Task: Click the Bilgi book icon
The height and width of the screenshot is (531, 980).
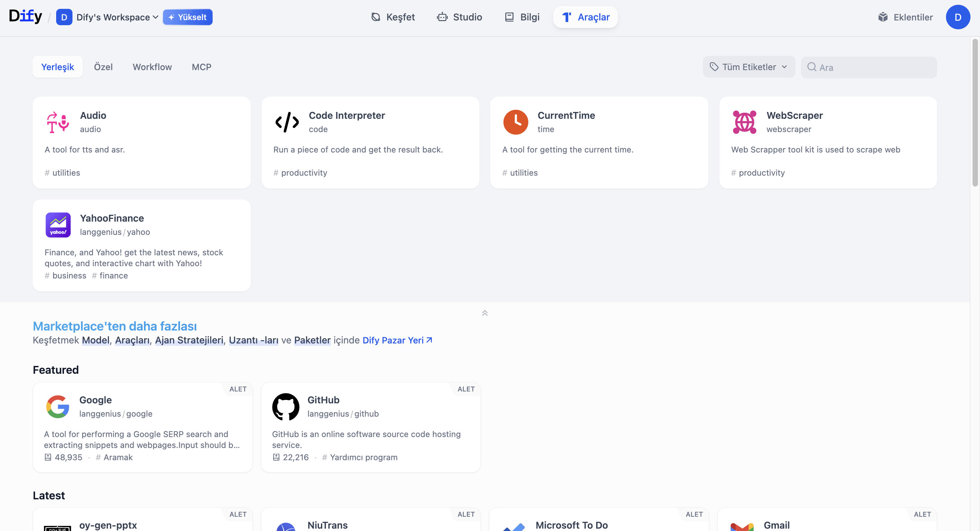Action: [x=509, y=17]
